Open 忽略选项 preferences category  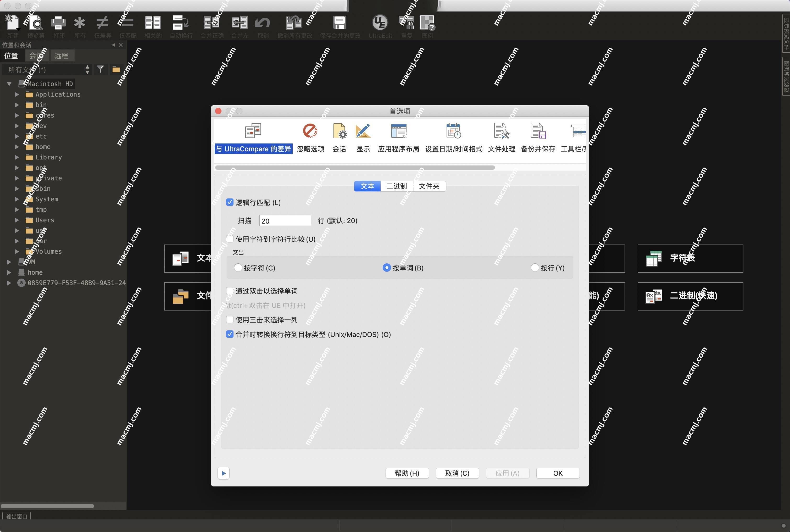(x=310, y=138)
